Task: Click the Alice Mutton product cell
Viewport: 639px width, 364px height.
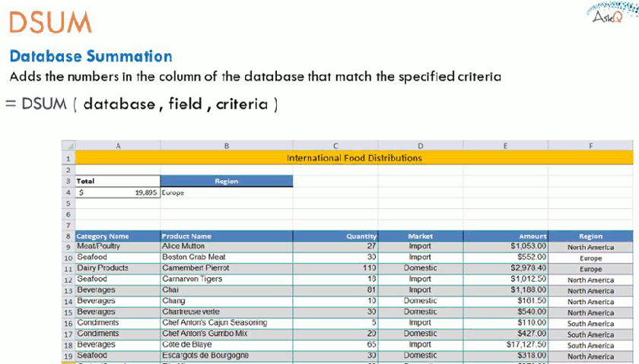Action: point(226,247)
